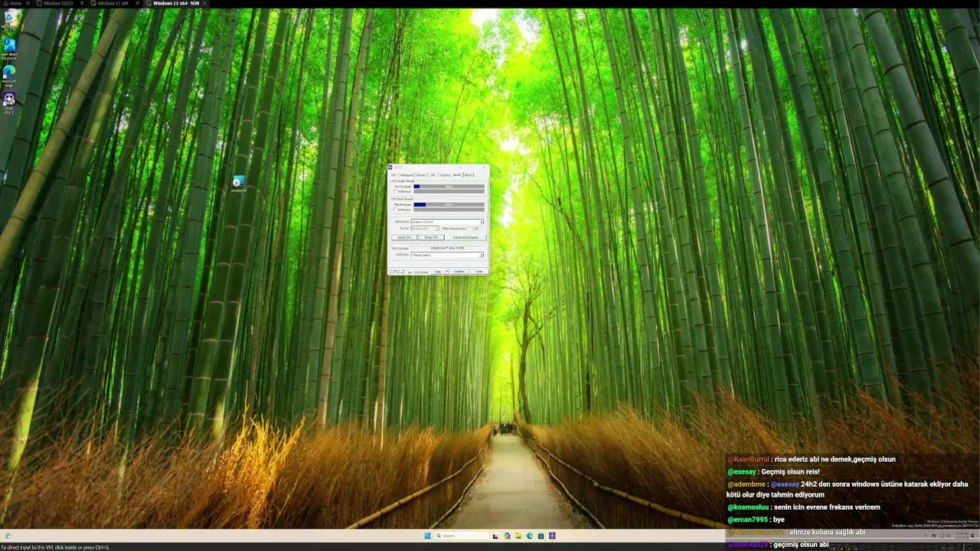Click the Close button at CPU-Z bottom

coord(479,272)
